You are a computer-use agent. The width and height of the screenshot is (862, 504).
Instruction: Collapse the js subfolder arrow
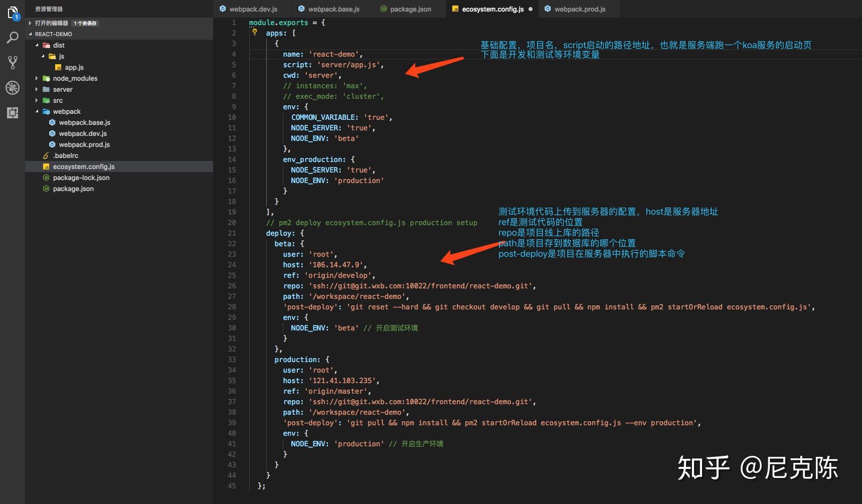pos(43,56)
